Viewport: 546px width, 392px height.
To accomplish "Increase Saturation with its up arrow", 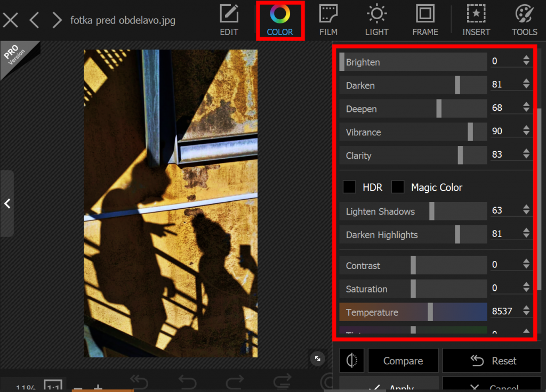I will coord(526,284).
